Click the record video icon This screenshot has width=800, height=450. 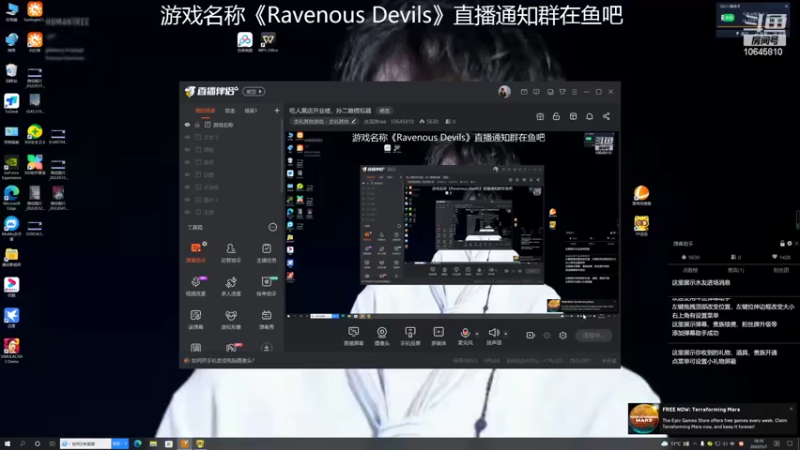point(531,335)
